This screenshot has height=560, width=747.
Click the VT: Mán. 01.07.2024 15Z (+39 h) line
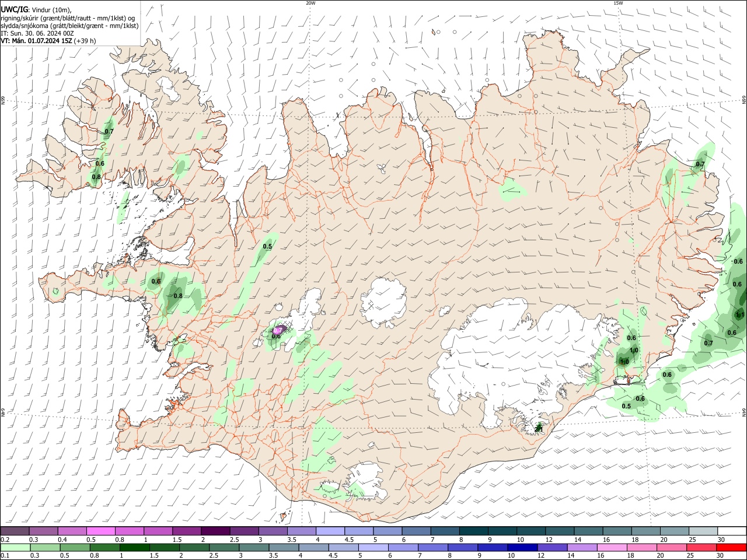[48, 41]
